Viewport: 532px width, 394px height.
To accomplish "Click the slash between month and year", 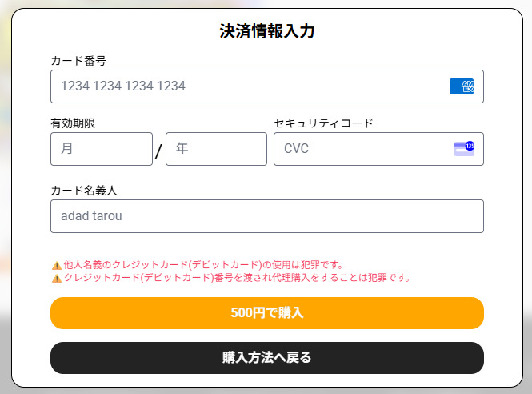I will (x=158, y=151).
